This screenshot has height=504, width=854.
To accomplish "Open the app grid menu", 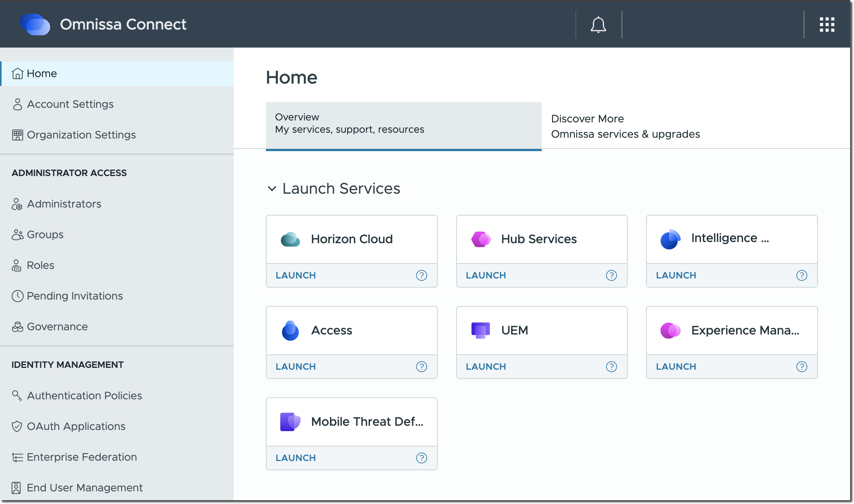I will click(827, 24).
